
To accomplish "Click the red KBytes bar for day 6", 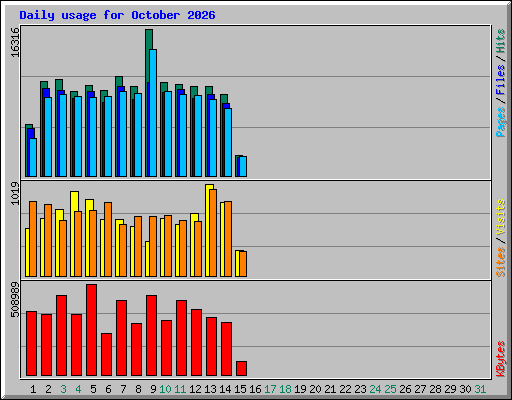I will [x=107, y=354].
